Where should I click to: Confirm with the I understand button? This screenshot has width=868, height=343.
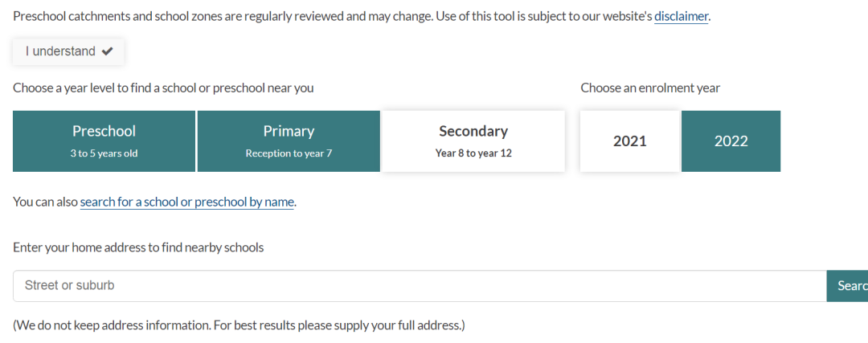click(x=68, y=51)
